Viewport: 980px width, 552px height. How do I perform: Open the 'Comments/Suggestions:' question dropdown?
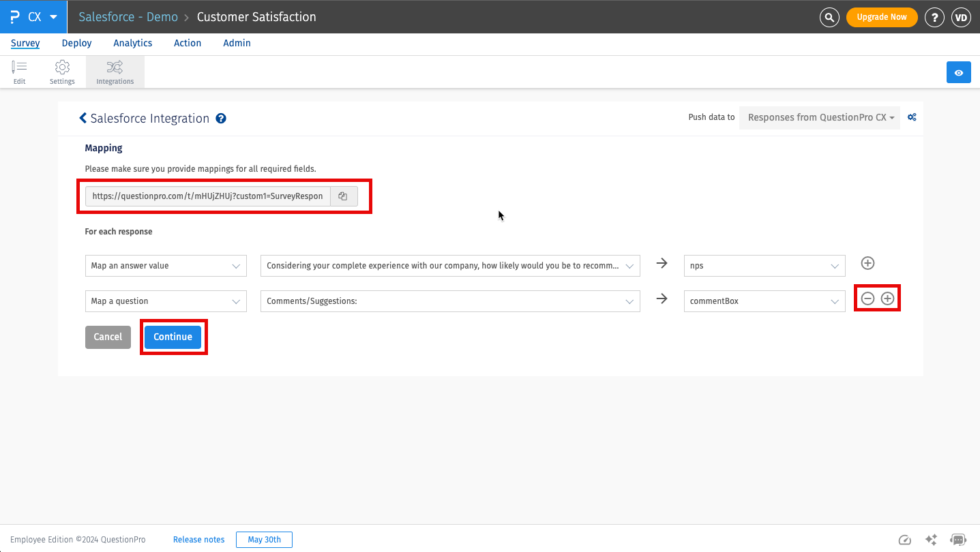click(450, 301)
